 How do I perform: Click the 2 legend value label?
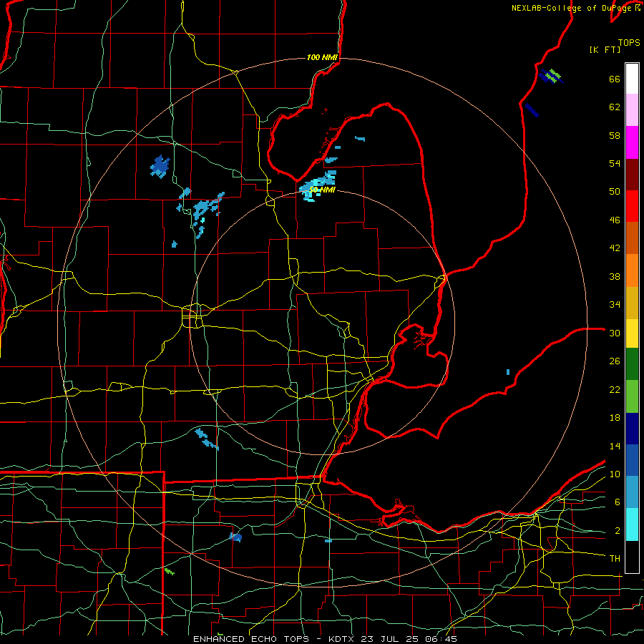click(x=618, y=531)
